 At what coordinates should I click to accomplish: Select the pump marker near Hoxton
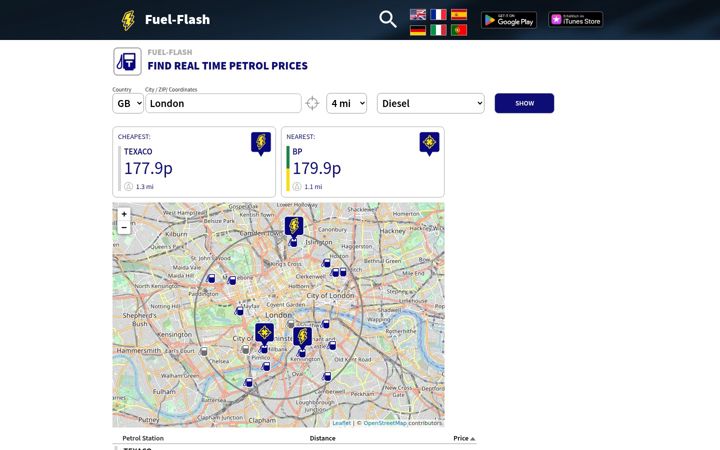point(326,263)
